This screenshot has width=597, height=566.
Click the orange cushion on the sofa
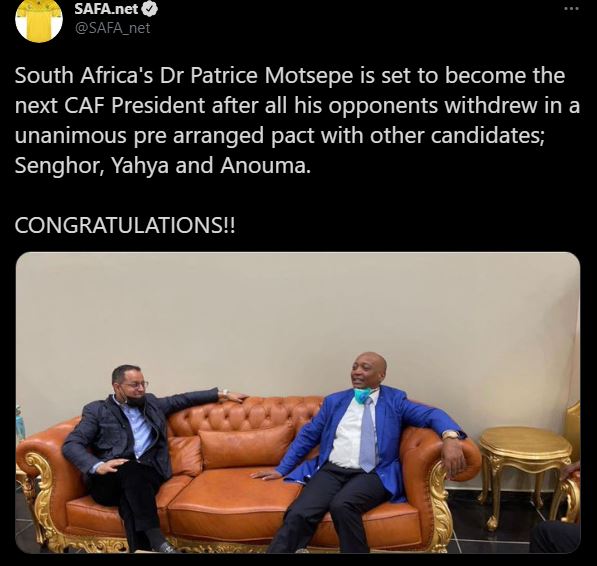pyautogui.click(x=246, y=445)
